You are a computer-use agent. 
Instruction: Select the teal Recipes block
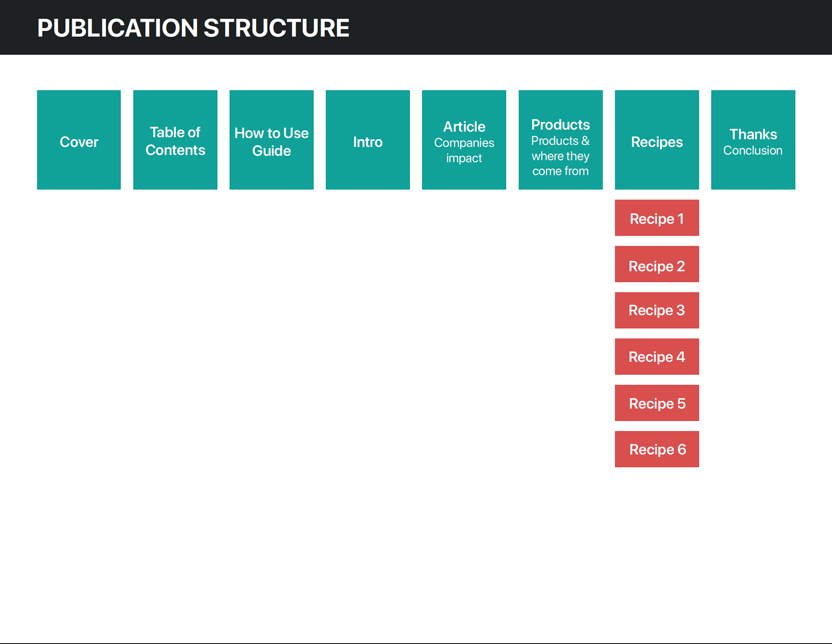point(656,140)
